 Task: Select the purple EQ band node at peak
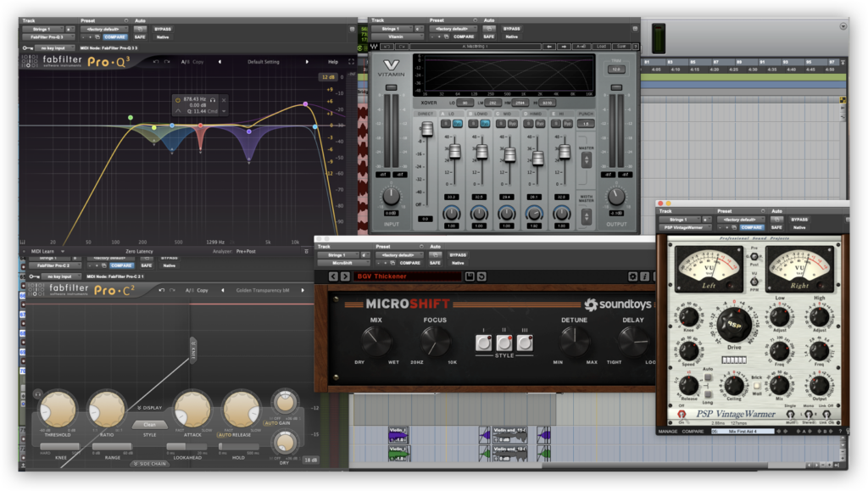coord(305,104)
